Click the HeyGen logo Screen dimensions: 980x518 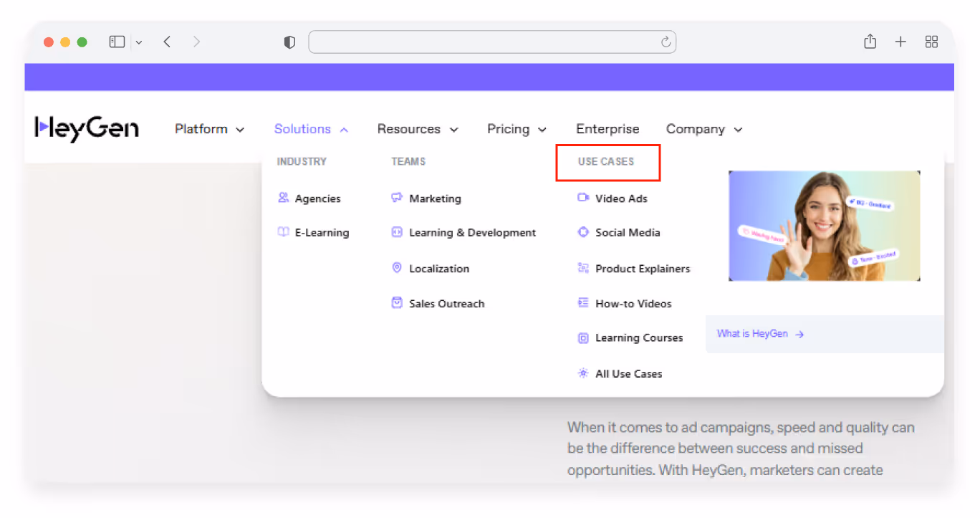click(87, 129)
